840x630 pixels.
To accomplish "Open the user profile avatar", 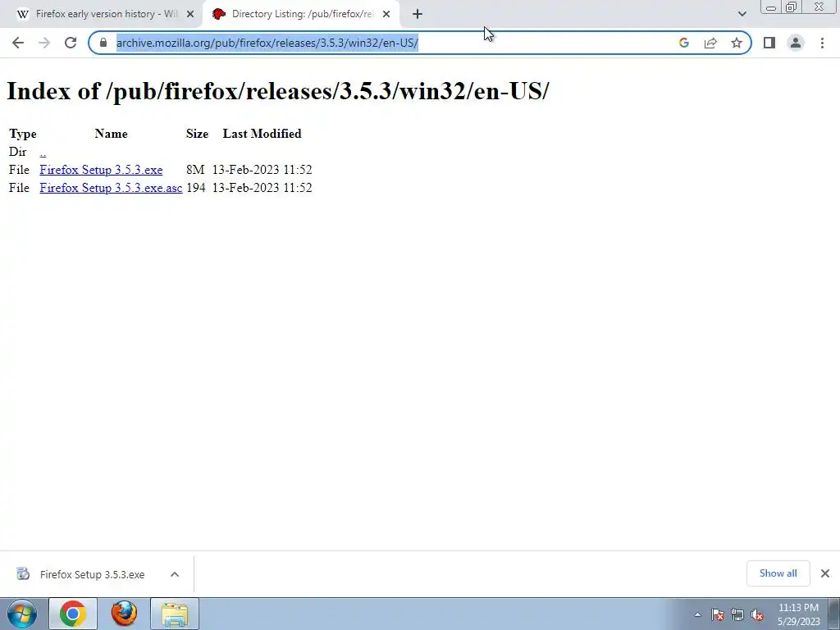I will click(x=796, y=43).
